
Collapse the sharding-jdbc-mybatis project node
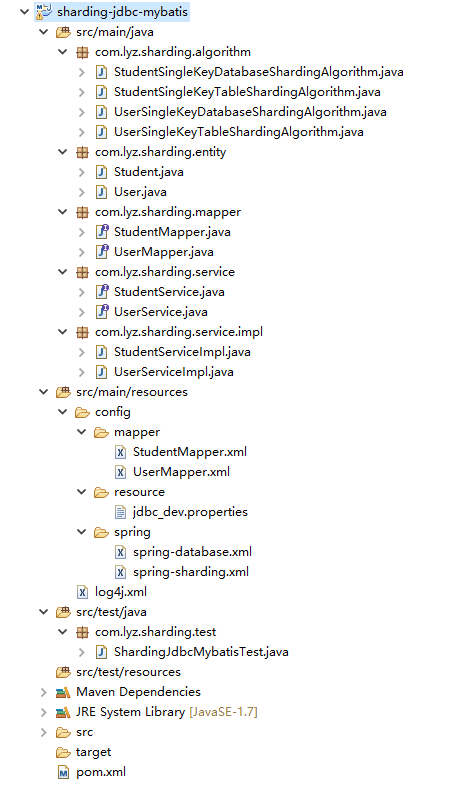[24, 12]
